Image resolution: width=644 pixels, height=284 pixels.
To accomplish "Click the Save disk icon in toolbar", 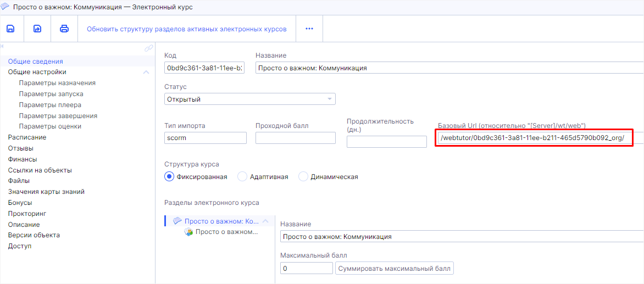I will tap(10, 29).
